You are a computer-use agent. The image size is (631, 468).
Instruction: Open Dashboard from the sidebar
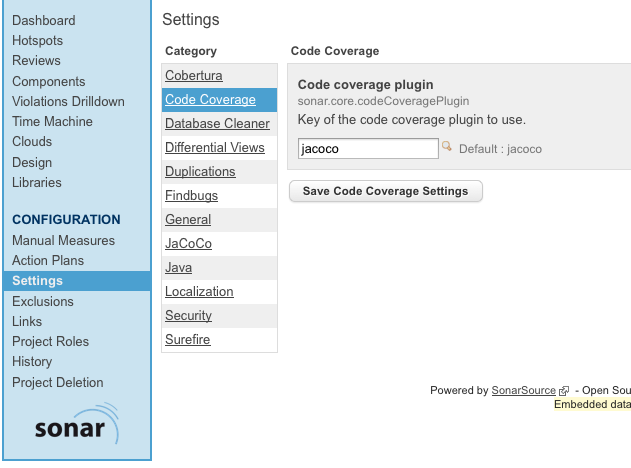coord(43,21)
